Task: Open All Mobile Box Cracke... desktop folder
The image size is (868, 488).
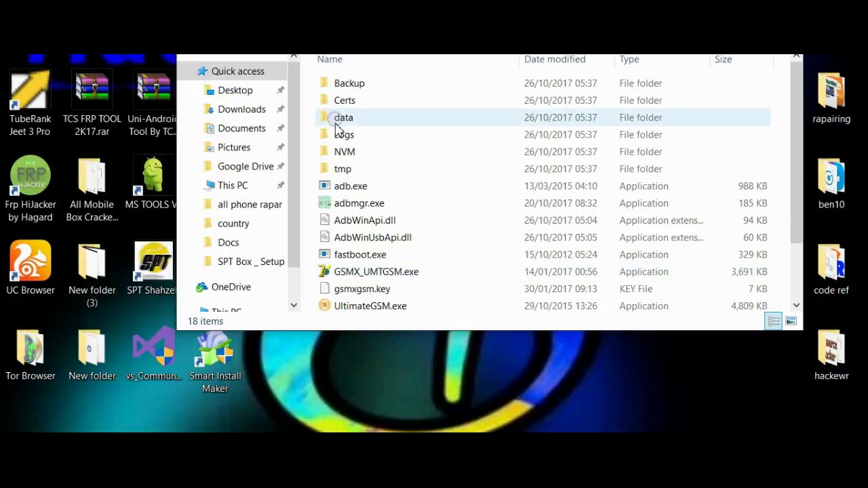Action: pos(92,189)
